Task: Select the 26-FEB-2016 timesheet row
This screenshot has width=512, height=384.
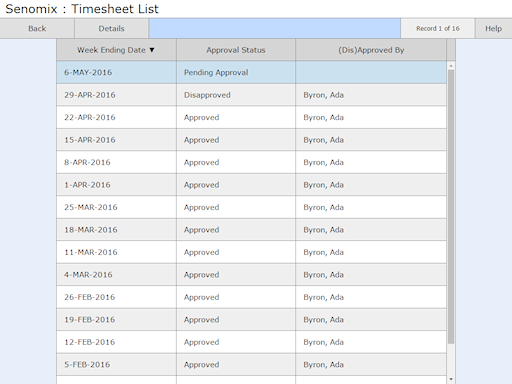Action: point(251,297)
